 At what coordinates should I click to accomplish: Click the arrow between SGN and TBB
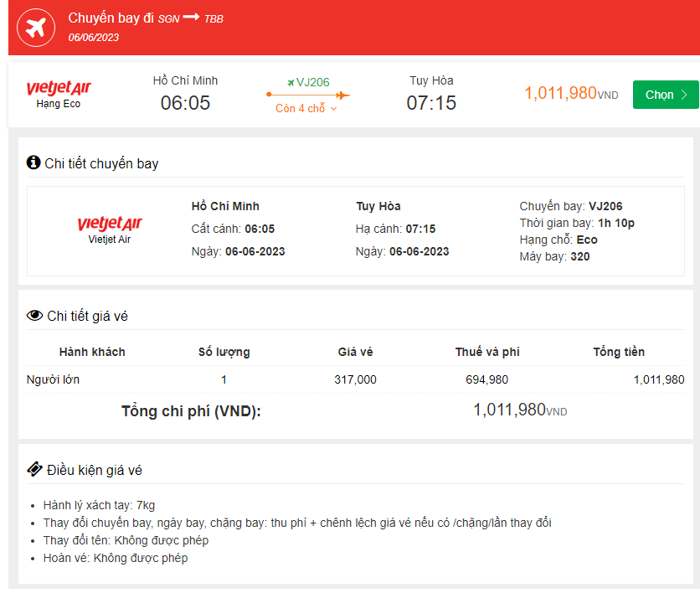191,18
